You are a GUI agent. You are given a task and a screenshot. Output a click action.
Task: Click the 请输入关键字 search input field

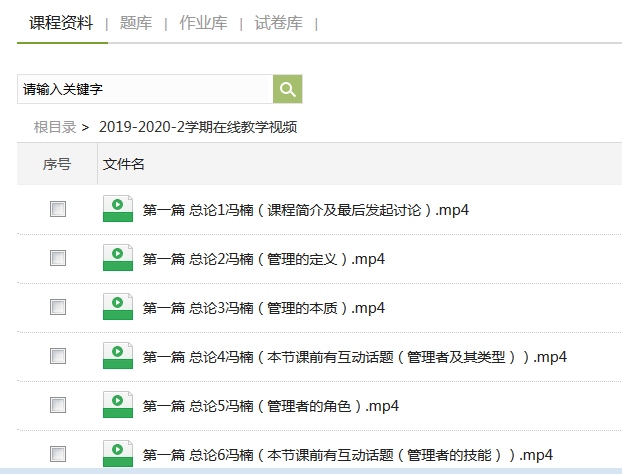coord(145,89)
